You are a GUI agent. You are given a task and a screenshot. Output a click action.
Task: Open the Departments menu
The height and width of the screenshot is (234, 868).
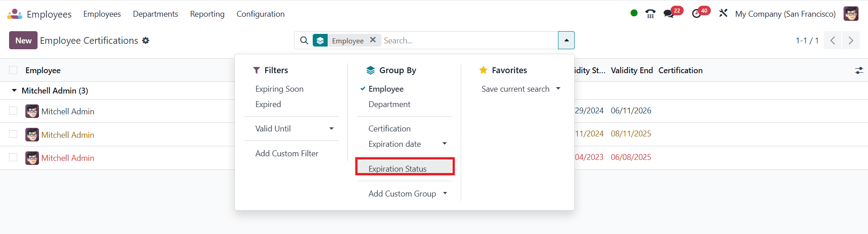[x=155, y=14]
